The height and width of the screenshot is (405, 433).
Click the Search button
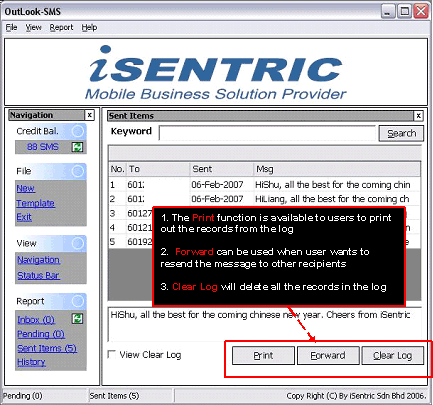click(401, 133)
